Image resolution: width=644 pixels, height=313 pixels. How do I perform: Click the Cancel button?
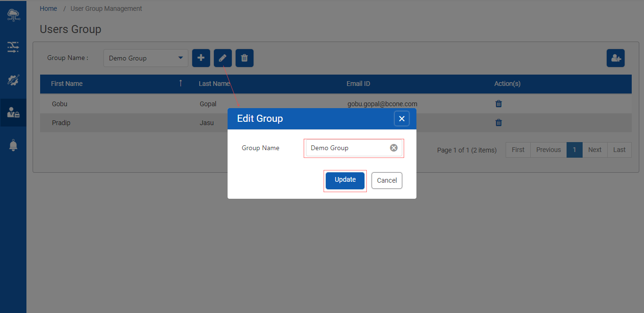point(387,180)
